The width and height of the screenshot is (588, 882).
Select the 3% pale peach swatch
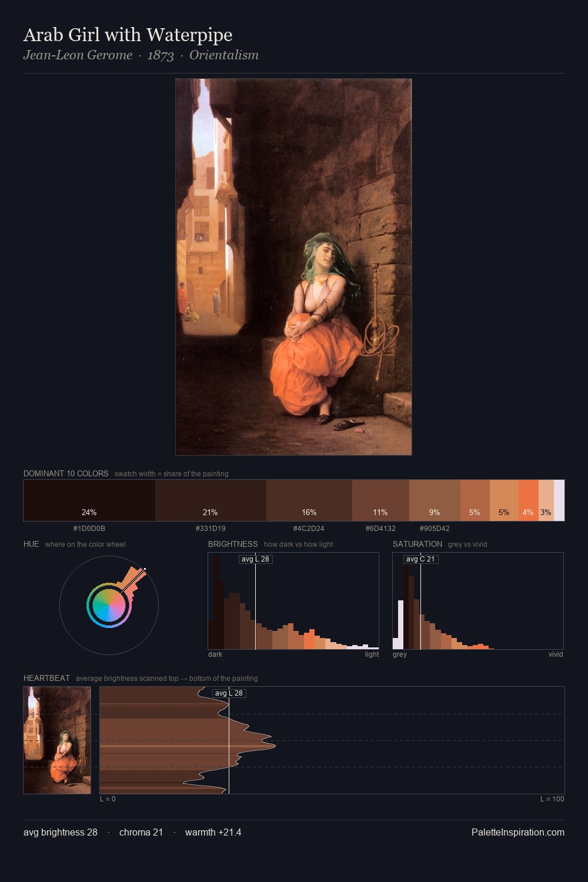(546, 500)
